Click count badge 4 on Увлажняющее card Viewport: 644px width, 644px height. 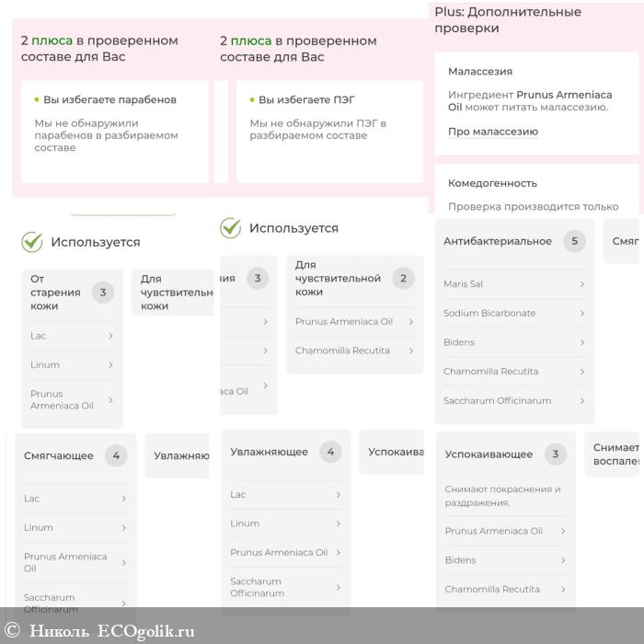pos(329,452)
